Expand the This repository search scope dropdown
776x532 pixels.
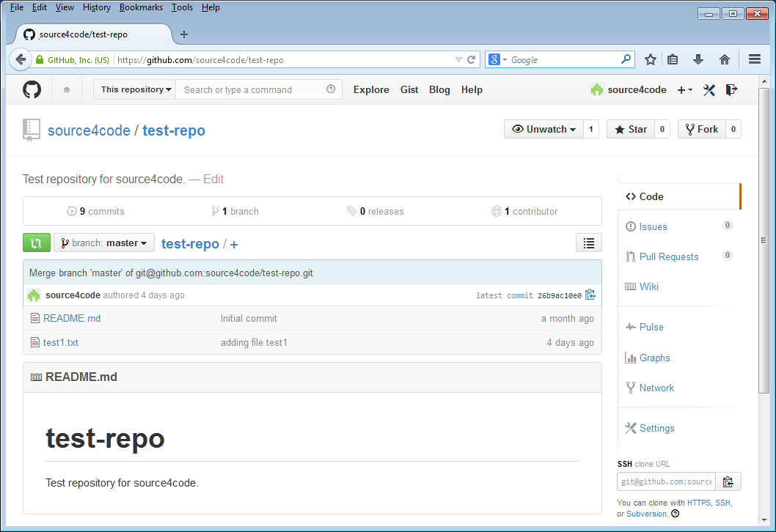[x=135, y=89]
